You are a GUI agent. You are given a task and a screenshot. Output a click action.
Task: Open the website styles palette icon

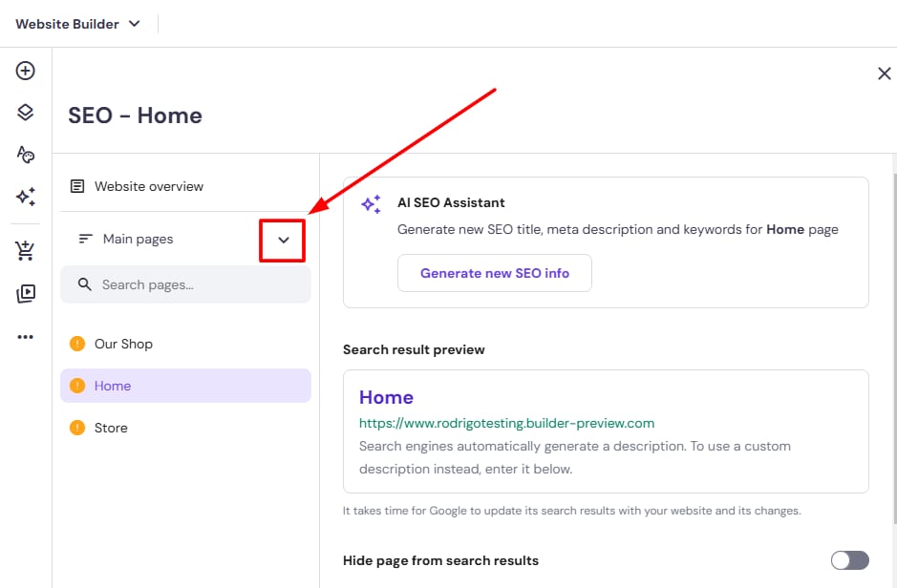(26, 155)
